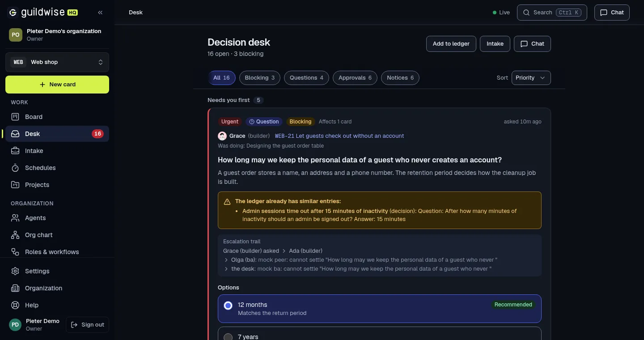Click Add to ledger button
Viewport: 644px width, 340px height.
pos(451,44)
